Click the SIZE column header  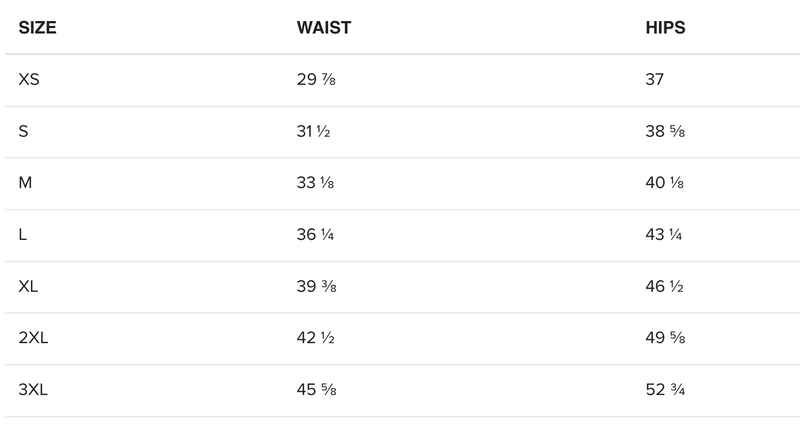[x=37, y=27]
